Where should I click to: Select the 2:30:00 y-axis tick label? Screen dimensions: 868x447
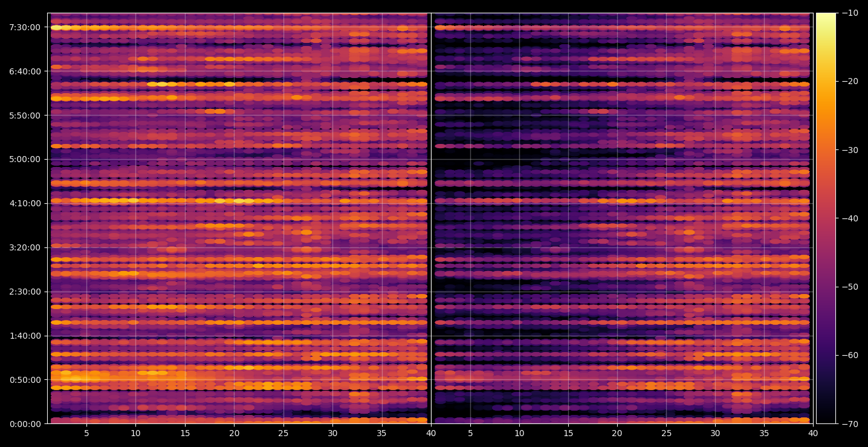tap(25, 292)
